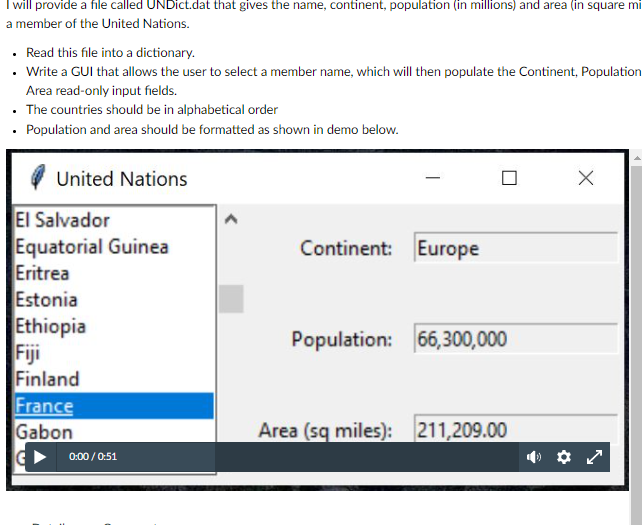Play the demo video

40,457
